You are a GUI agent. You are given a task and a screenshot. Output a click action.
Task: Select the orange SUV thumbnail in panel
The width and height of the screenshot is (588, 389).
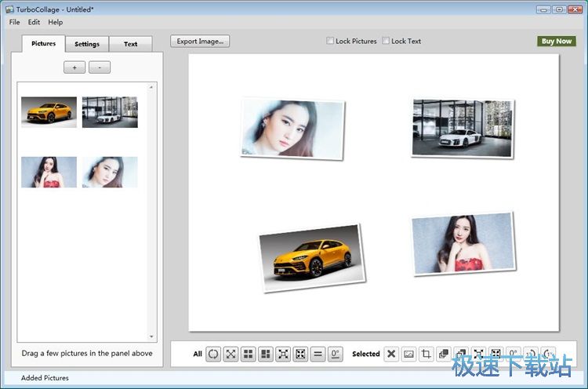(x=49, y=111)
